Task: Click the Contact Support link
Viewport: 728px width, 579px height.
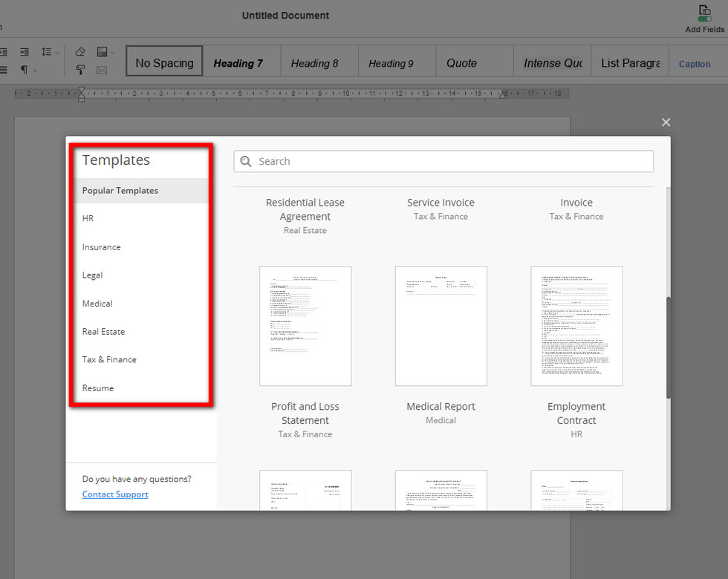Action: point(115,494)
